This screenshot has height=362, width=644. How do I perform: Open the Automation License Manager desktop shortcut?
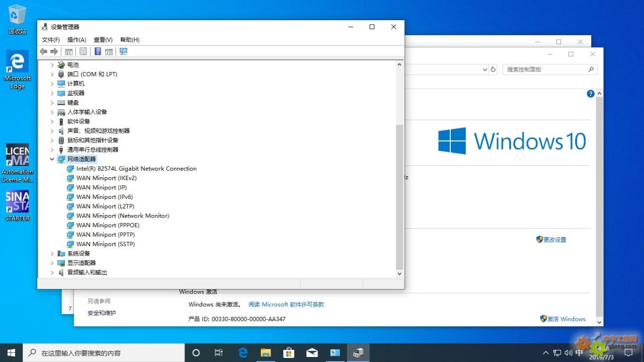click(x=17, y=163)
